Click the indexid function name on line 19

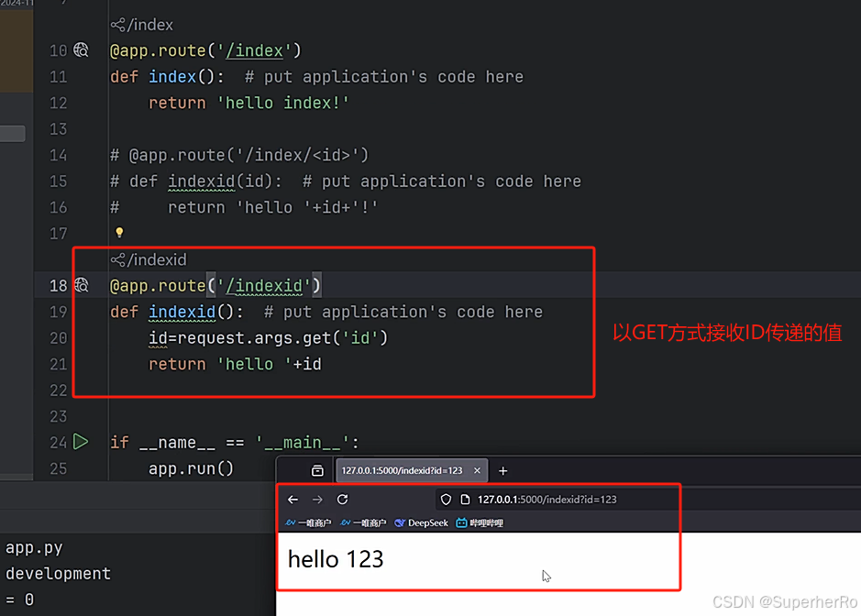pos(182,312)
